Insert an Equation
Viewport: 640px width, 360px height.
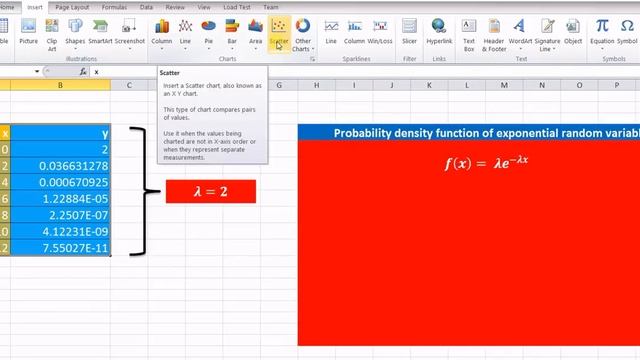click(x=602, y=34)
